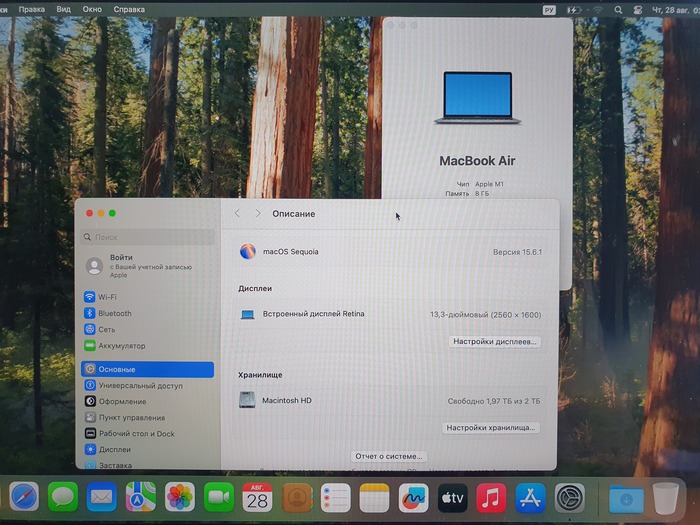The width and height of the screenshot is (700, 525).
Task: Open Пункт управления settings
Action: point(147,417)
